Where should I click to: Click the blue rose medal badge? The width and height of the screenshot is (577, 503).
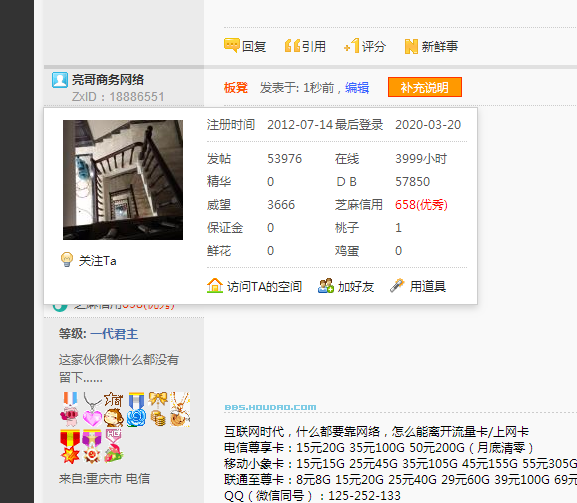[x=136, y=409]
